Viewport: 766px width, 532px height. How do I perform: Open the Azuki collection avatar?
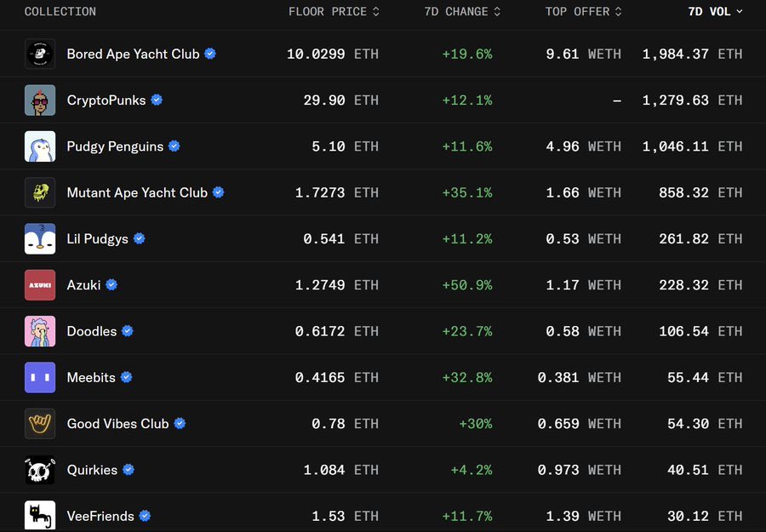tap(40, 285)
